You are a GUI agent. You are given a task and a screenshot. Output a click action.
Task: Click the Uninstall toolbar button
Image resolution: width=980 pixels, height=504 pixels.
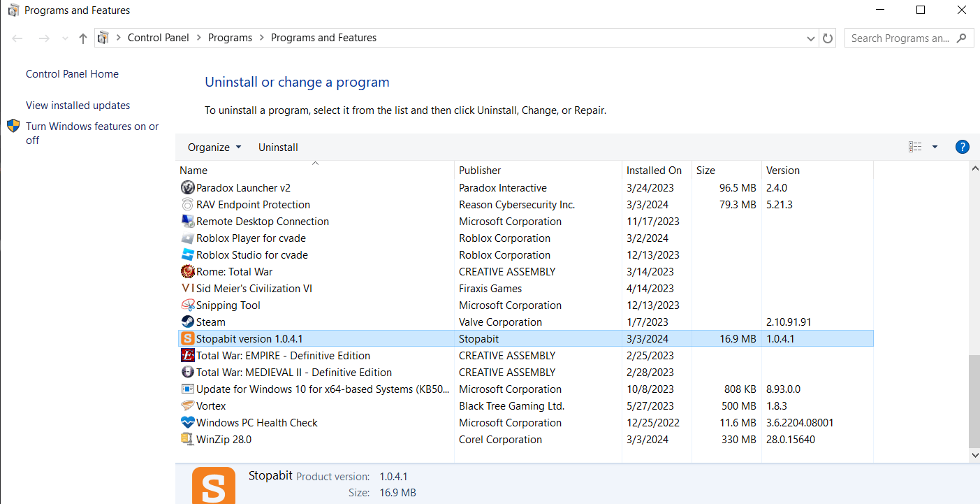point(278,147)
